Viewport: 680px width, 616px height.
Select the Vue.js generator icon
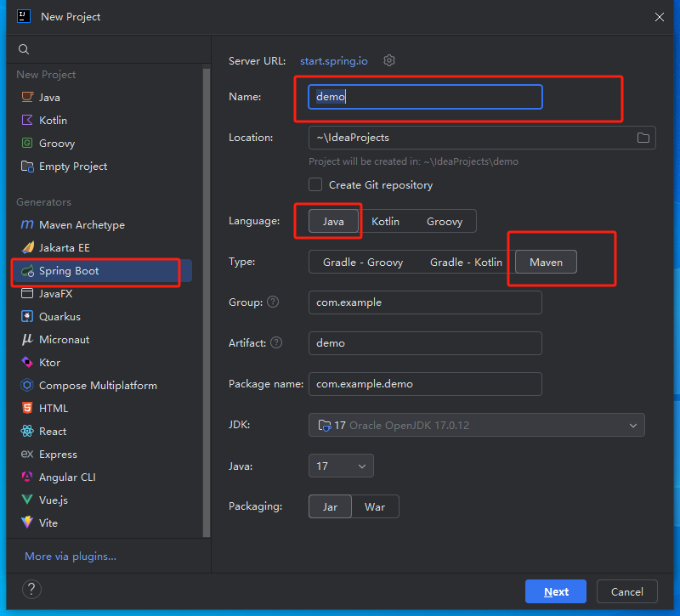click(27, 500)
